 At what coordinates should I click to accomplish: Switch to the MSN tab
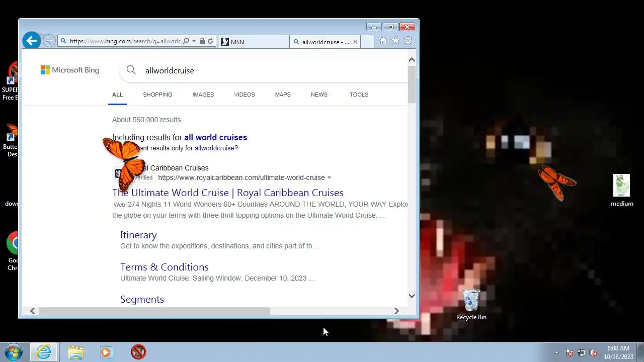(x=254, y=42)
